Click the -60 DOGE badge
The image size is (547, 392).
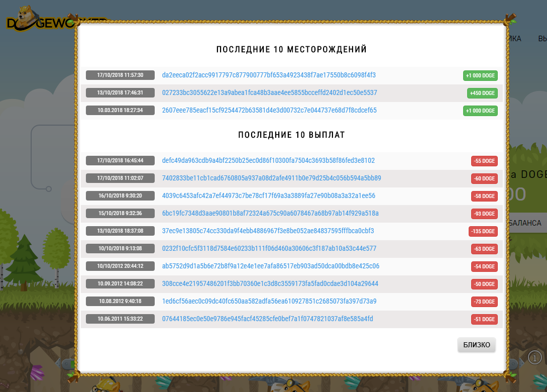pyautogui.click(x=484, y=179)
